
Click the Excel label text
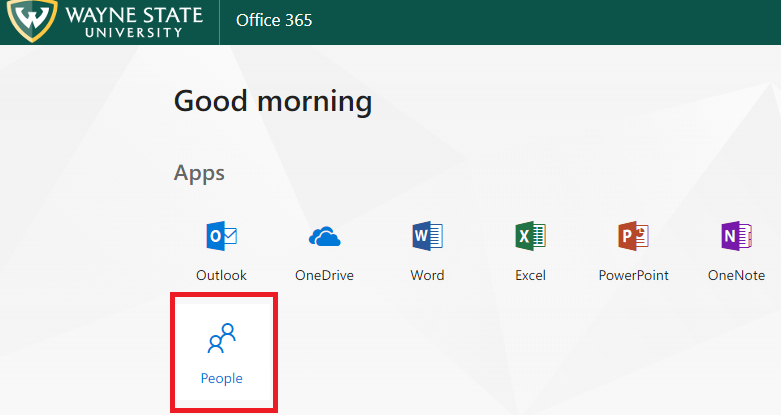coord(530,275)
